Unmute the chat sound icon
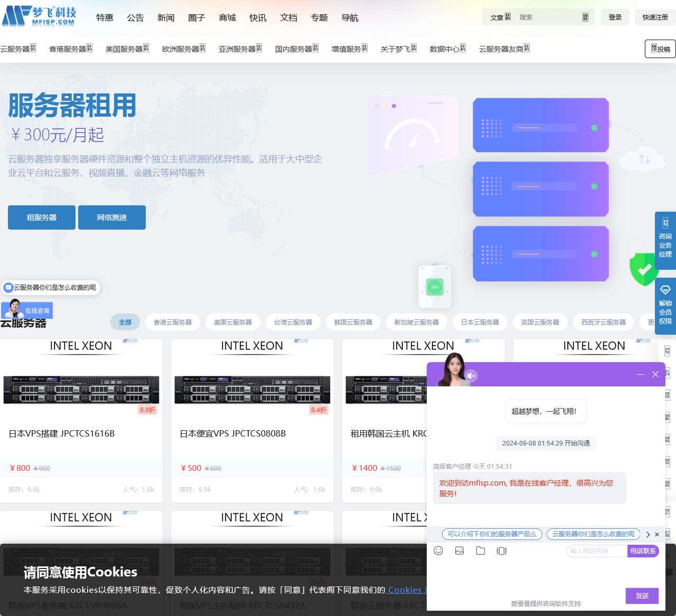This screenshot has width=676, height=616. coord(471,375)
